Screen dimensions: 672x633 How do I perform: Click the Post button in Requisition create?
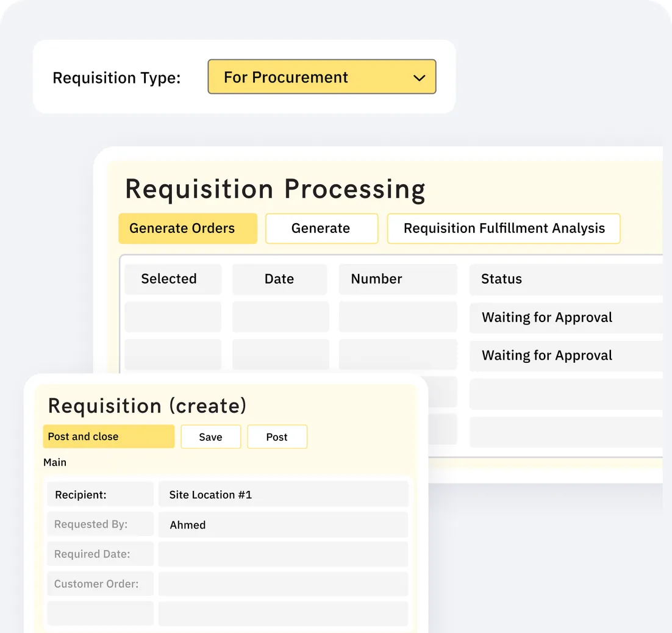click(x=277, y=437)
